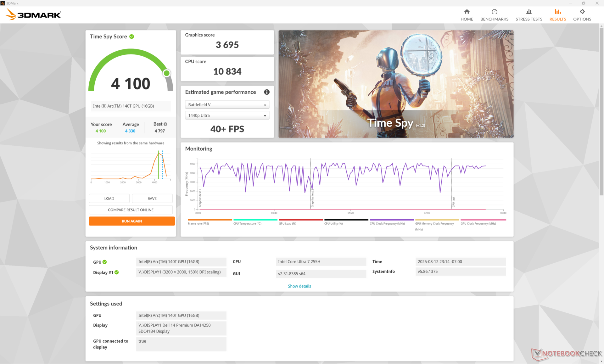
Task: Click the 3DMark logo
Action: (x=33, y=14)
